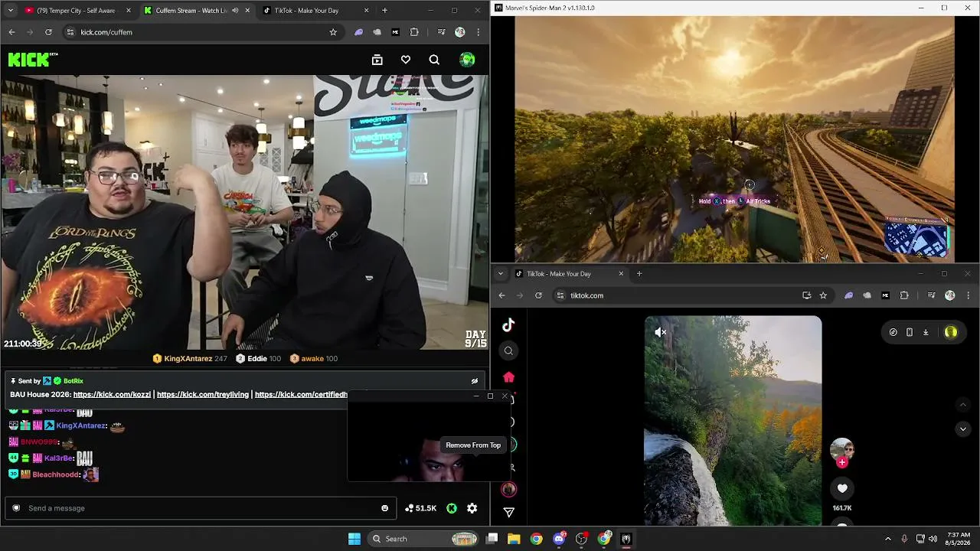Open new tab in Kick browser window
The height and width of the screenshot is (551, 980).
(384, 11)
